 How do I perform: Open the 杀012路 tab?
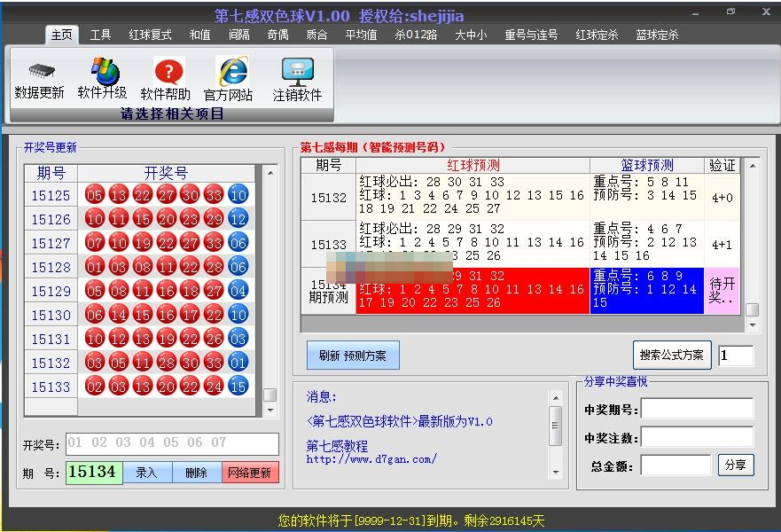click(416, 35)
